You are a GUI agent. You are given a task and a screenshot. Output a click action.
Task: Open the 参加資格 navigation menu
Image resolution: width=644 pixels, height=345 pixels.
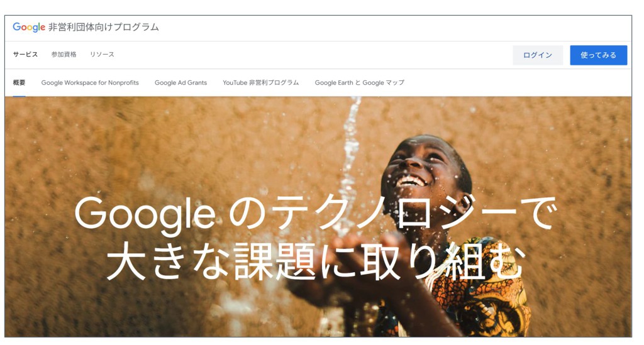click(x=64, y=55)
